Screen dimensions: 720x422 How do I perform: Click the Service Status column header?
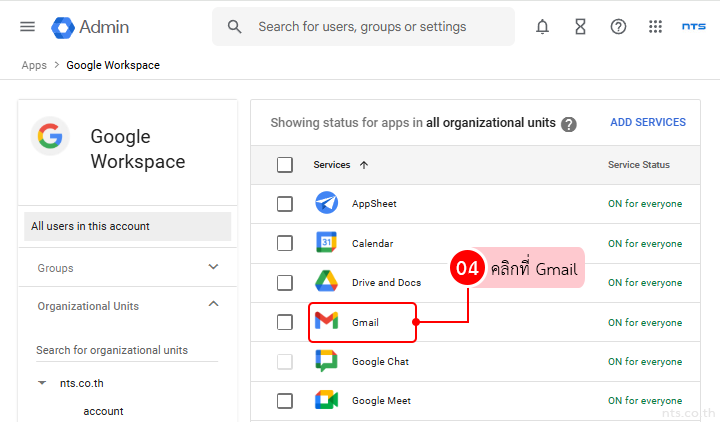639,165
